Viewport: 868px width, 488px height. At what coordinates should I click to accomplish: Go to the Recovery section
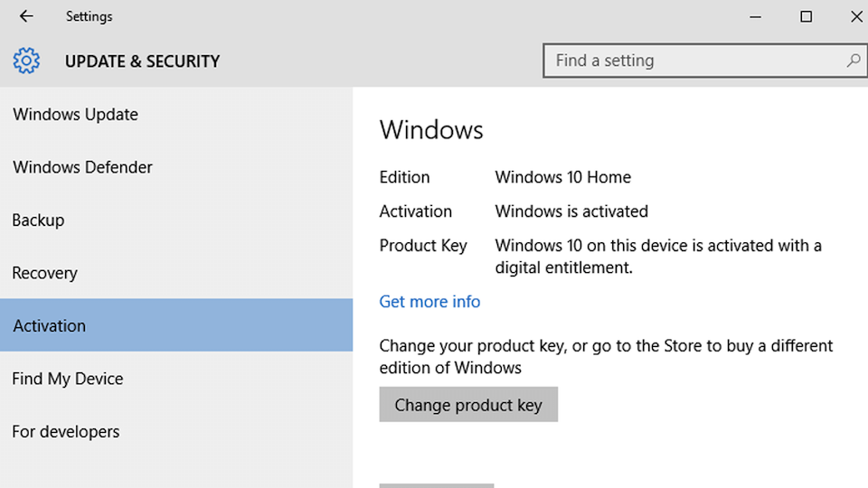[x=176, y=273]
